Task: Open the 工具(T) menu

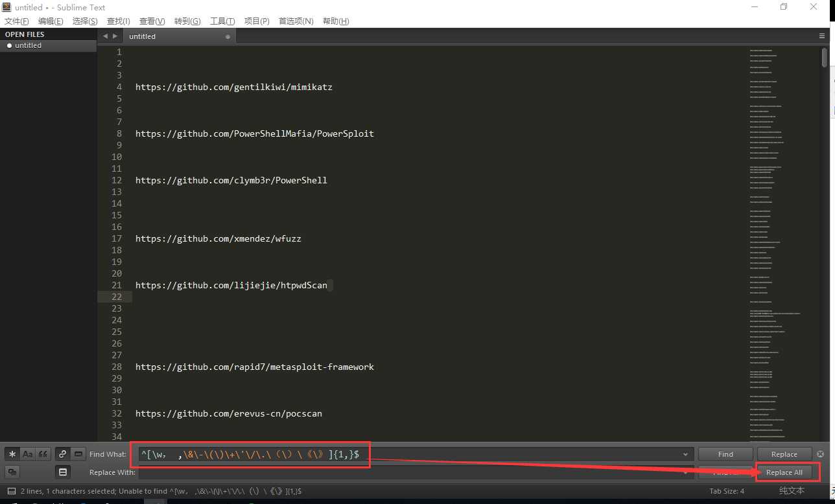Action: tap(222, 21)
